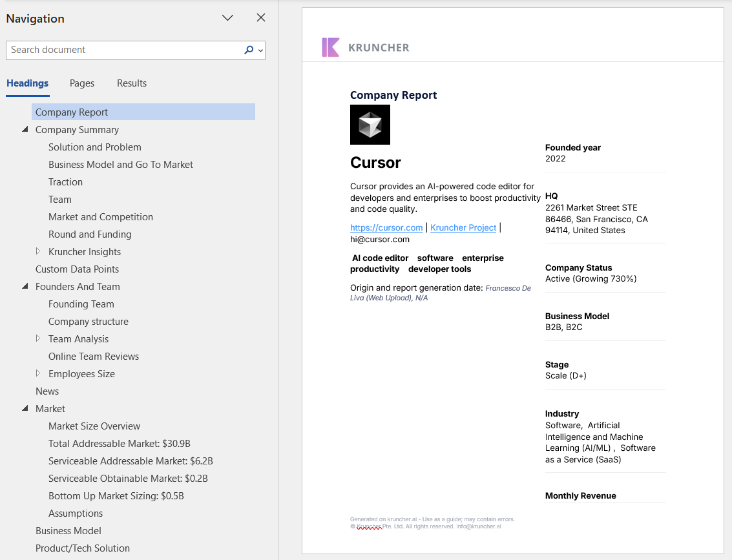
Task: Go to the News heading
Action: [47, 391]
